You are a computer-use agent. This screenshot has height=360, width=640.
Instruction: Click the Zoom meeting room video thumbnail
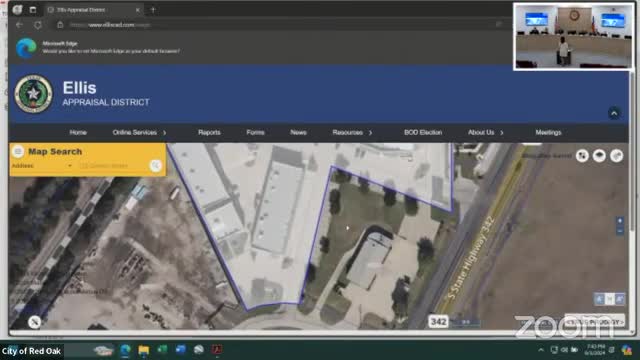tap(573, 37)
